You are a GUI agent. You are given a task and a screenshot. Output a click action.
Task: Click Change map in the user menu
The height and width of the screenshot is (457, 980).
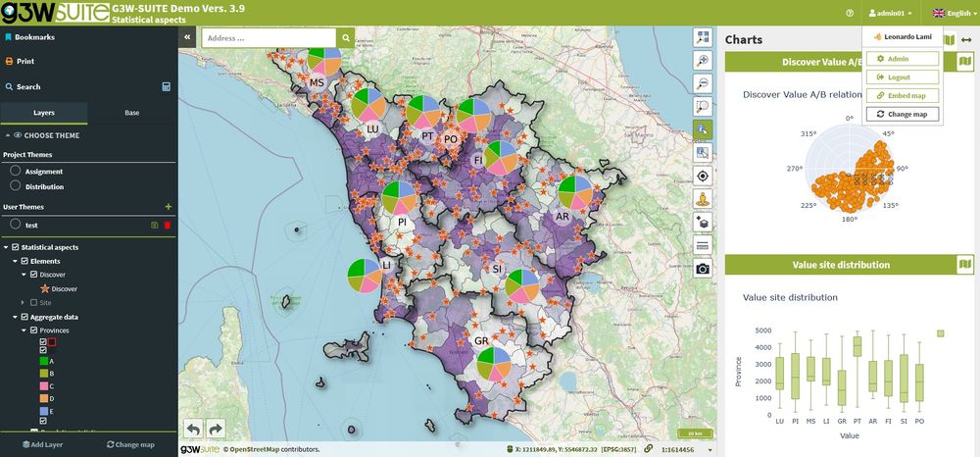click(903, 115)
